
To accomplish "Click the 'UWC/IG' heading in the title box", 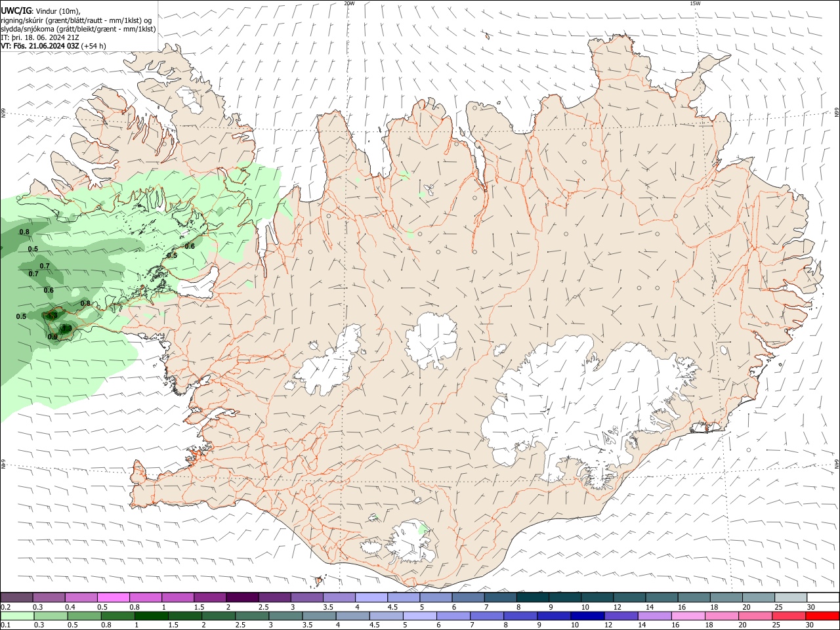I will [16, 11].
